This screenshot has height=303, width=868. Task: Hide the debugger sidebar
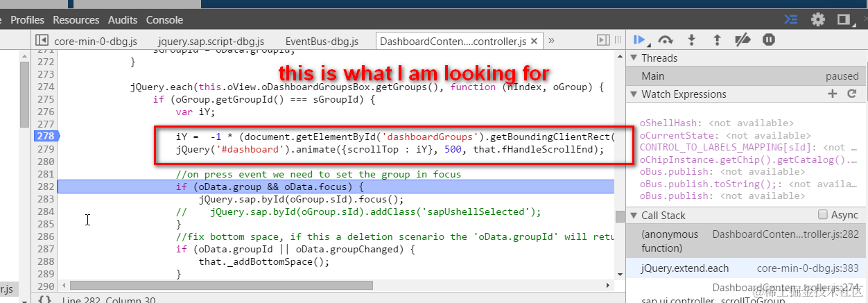[604, 41]
